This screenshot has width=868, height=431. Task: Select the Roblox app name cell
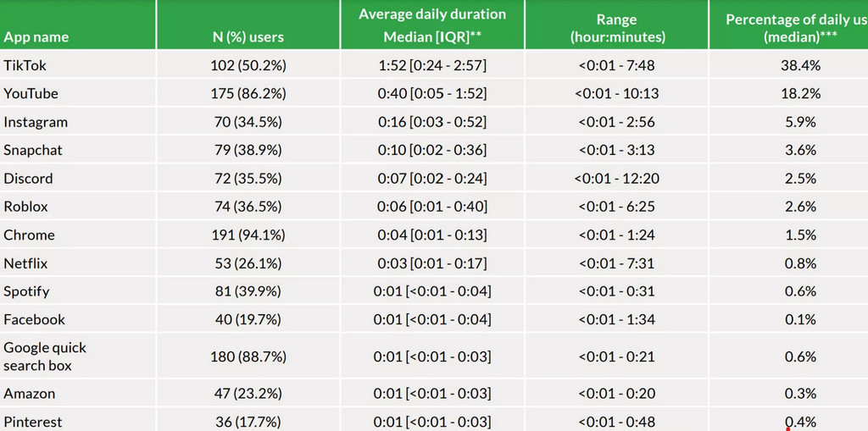(x=25, y=207)
